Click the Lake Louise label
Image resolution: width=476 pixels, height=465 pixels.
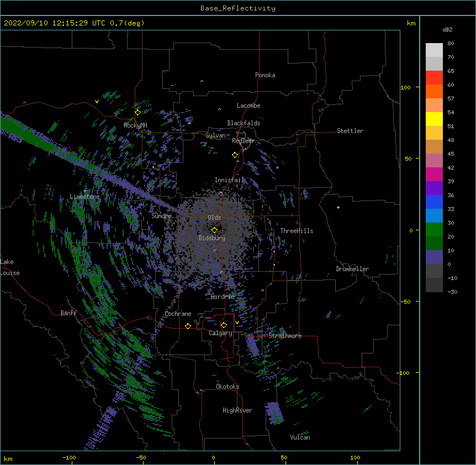point(10,267)
